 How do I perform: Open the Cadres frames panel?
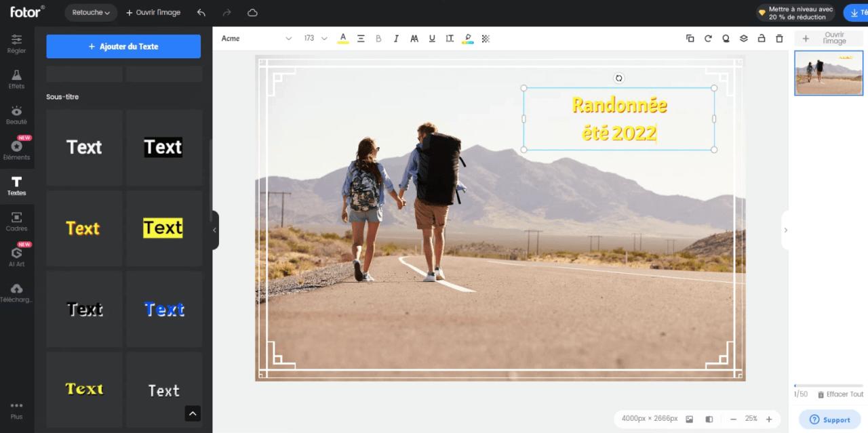(16, 222)
